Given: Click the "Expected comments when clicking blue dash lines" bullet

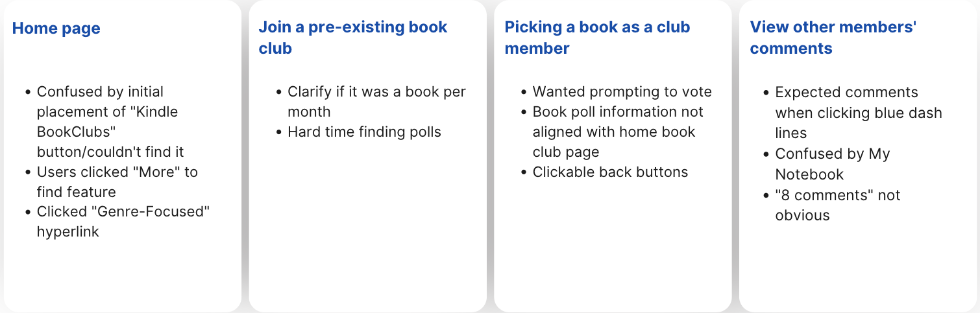Looking at the screenshot, I should (x=858, y=113).
